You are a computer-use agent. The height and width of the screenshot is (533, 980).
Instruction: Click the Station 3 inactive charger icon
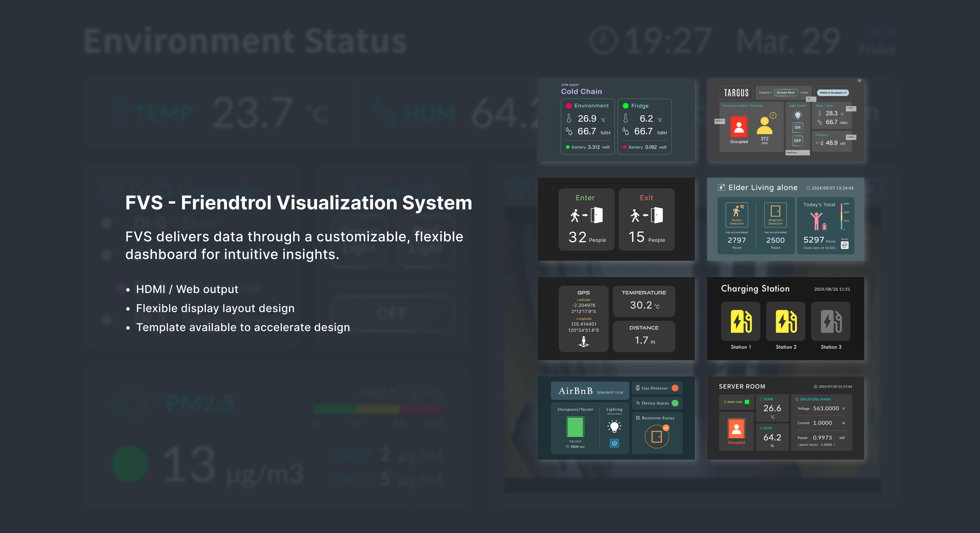pos(831,321)
